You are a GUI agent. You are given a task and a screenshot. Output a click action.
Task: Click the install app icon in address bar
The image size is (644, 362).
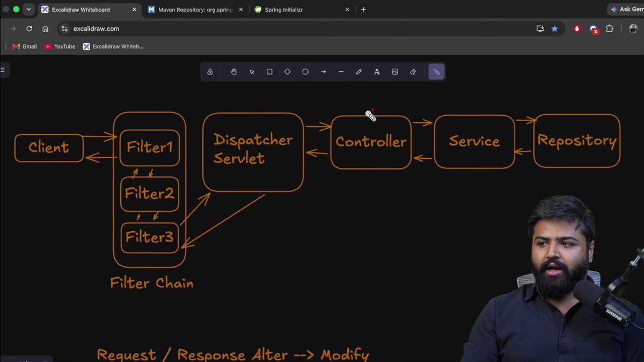click(x=540, y=29)
